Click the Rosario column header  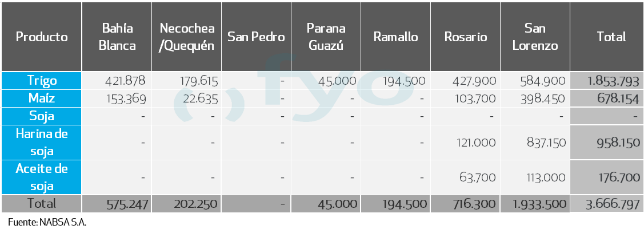click(x=466, y=37)
